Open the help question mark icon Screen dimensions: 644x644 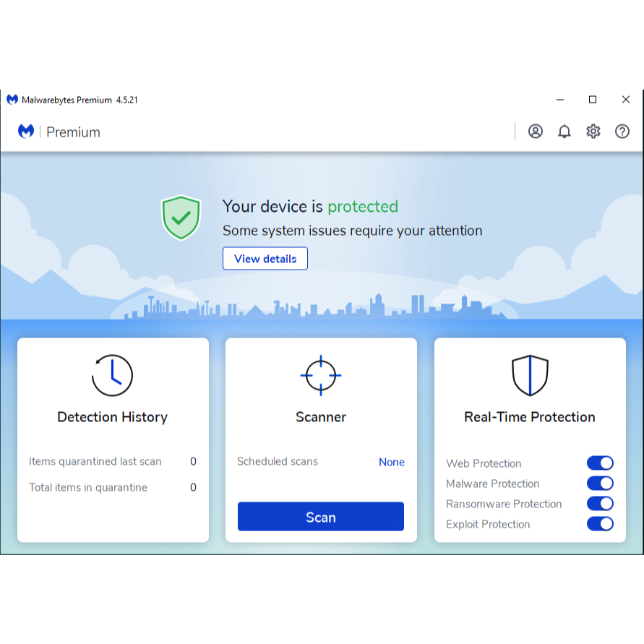pos(622,132)
